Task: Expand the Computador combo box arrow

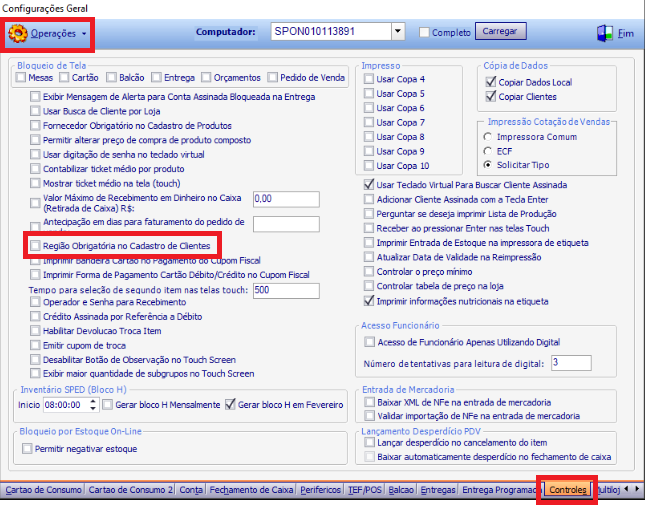Action: [398, 31]
